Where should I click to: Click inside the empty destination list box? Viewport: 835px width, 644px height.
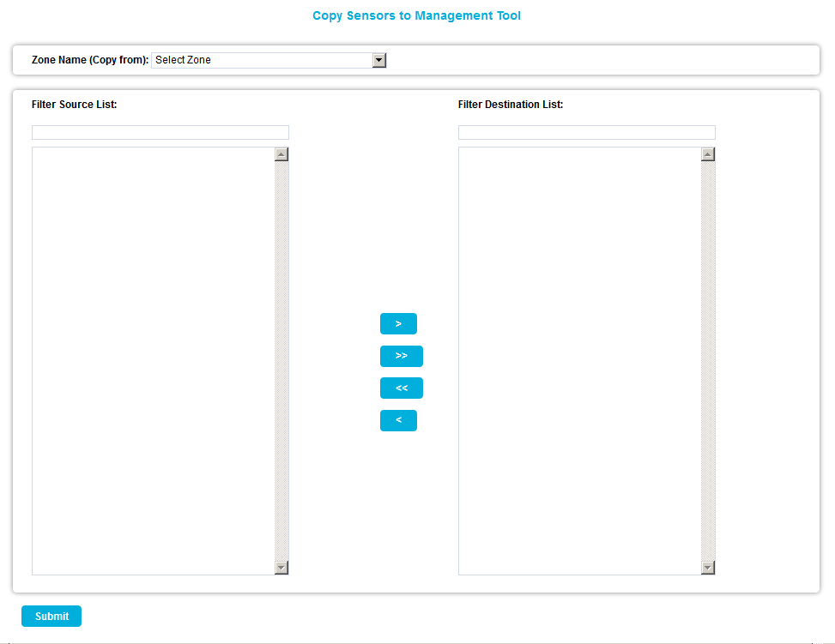point(579,360)
